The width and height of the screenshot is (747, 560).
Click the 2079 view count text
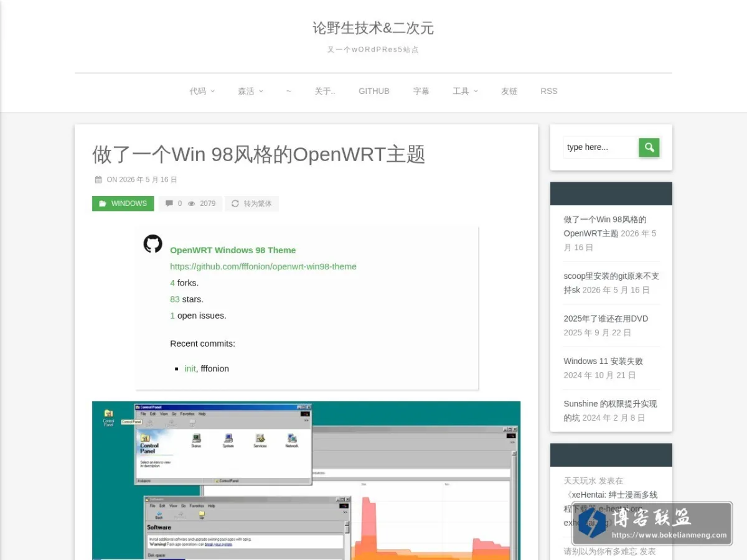point(207,203)
